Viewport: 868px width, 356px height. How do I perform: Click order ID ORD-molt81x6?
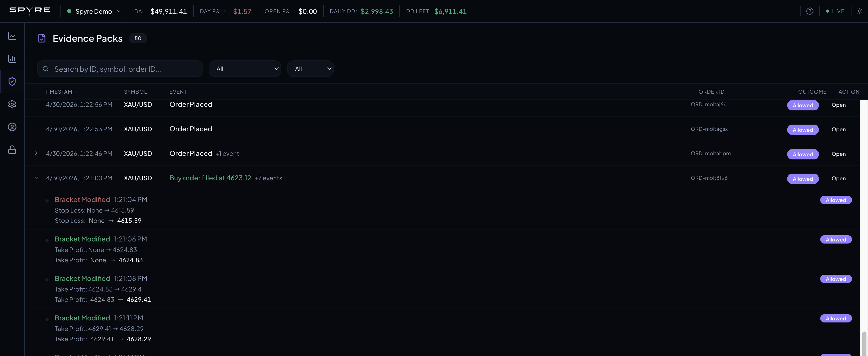709,178
